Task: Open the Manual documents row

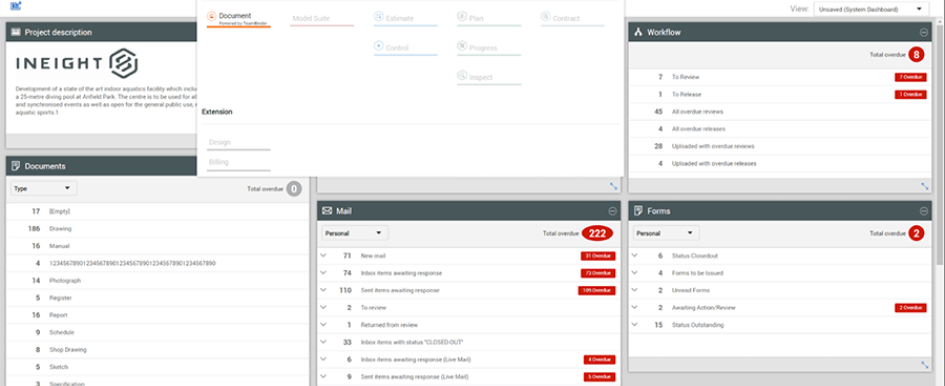Action: click(x=157, y=246)
